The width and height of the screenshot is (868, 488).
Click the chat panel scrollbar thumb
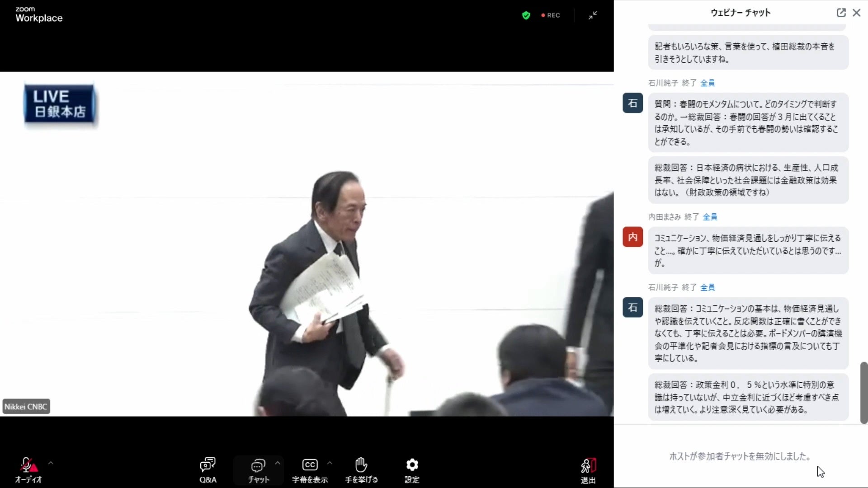(x=863, y=392)
